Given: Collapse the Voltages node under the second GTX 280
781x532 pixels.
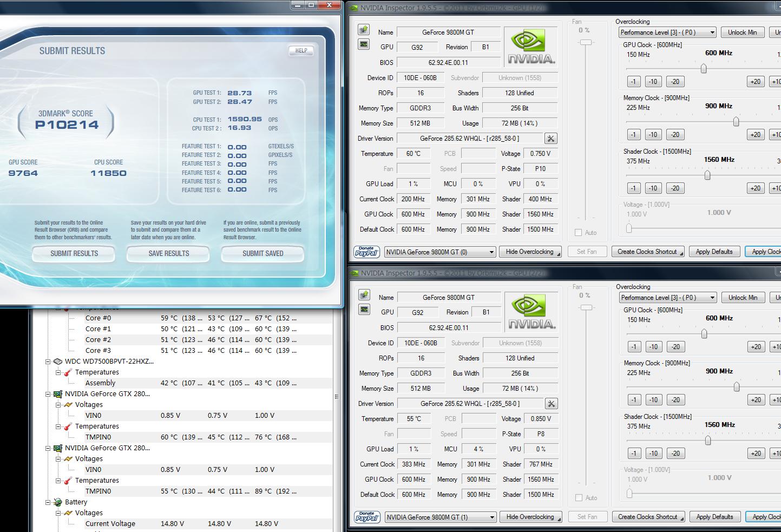Looking at the screenshot, I should (58, 459).
